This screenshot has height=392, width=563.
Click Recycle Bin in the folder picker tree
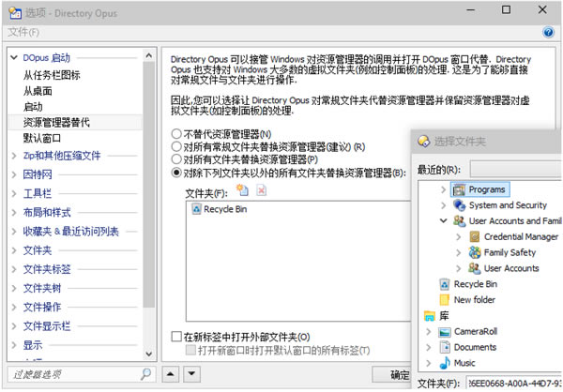[475, 283]
